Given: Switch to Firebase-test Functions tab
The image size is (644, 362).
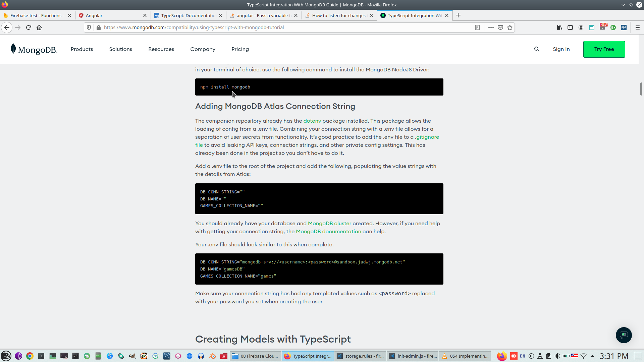Looking at the screenshot, I should click(x=36, y=15).
